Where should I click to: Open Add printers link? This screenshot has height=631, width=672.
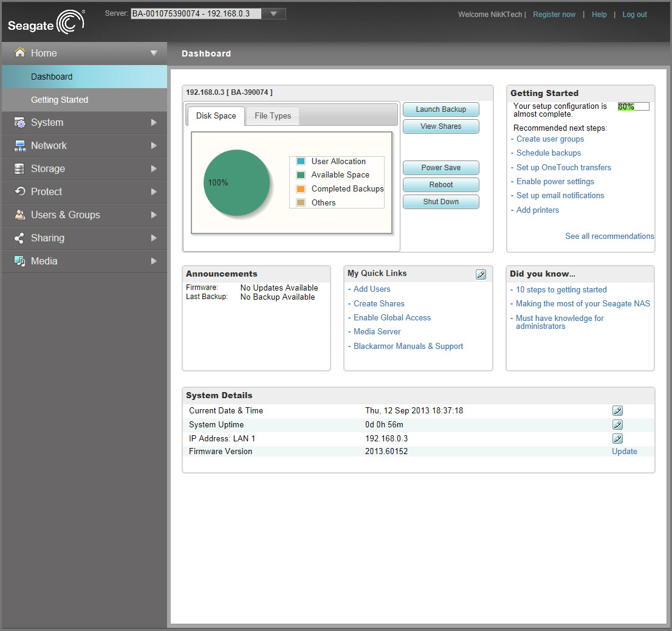coord(538,210)
